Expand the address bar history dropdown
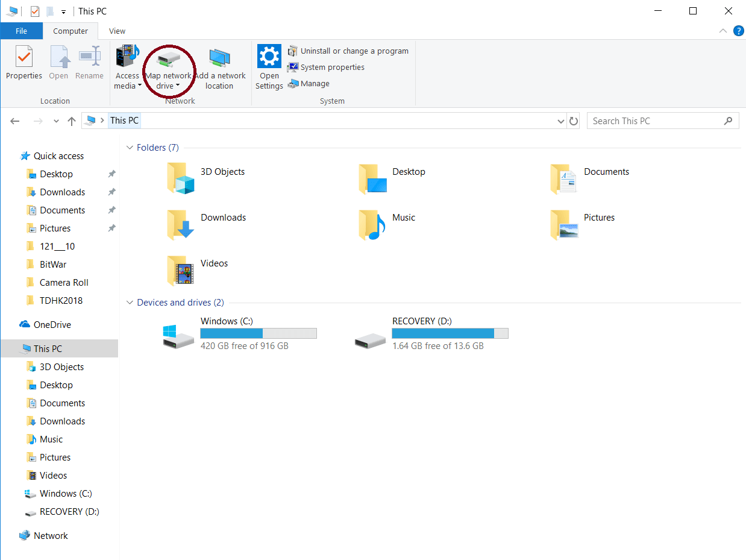The image size is (746, 560). (x=562, y=121)
